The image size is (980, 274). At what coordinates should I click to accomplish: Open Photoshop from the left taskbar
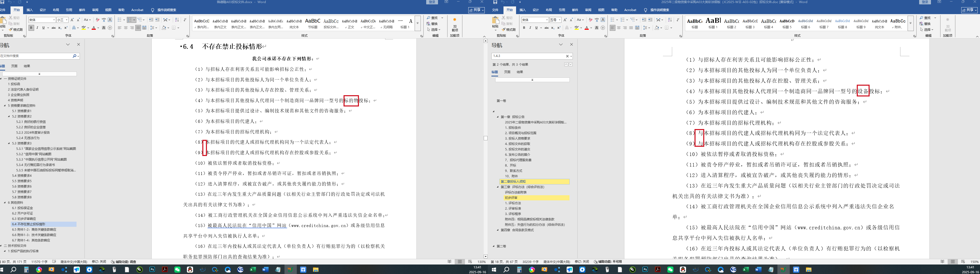pyautogui.click(x=152, y=270)
